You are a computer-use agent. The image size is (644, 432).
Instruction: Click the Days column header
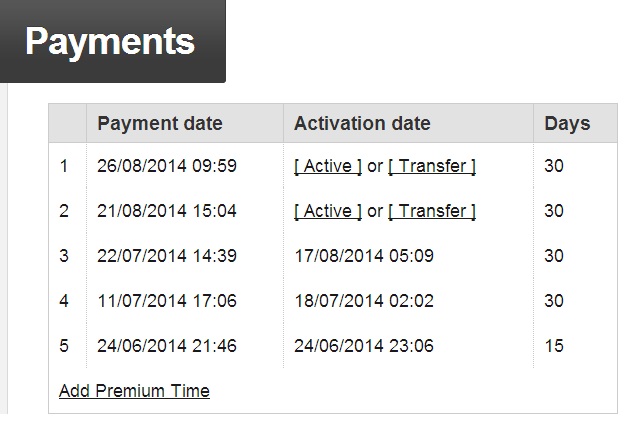567,124
